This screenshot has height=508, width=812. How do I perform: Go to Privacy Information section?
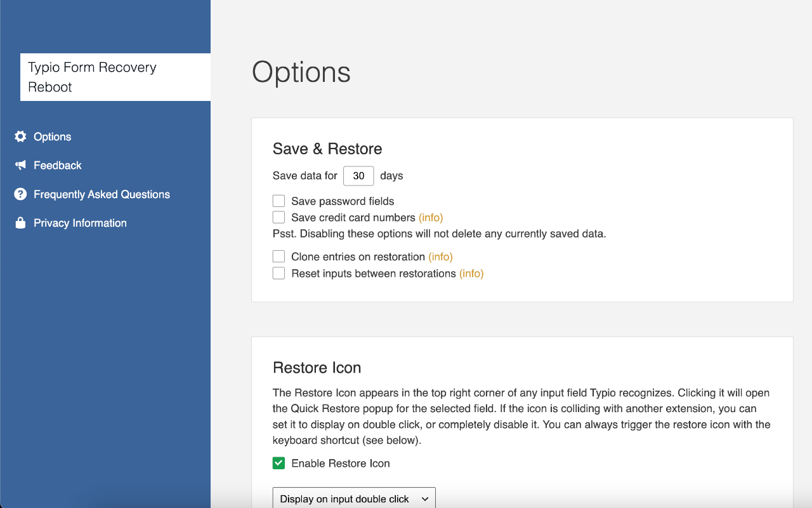coord(80,223)
